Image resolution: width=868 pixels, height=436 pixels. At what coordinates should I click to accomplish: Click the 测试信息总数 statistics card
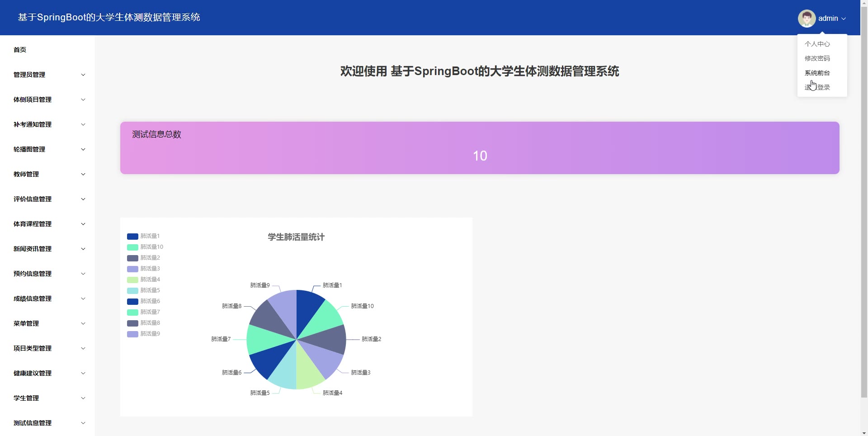[480, 148]
